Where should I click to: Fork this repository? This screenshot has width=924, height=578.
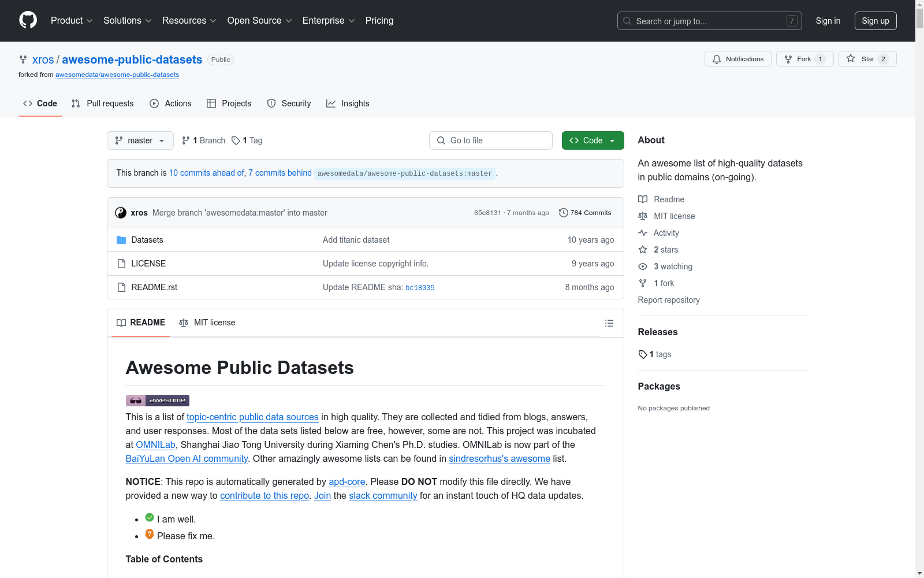805,59
